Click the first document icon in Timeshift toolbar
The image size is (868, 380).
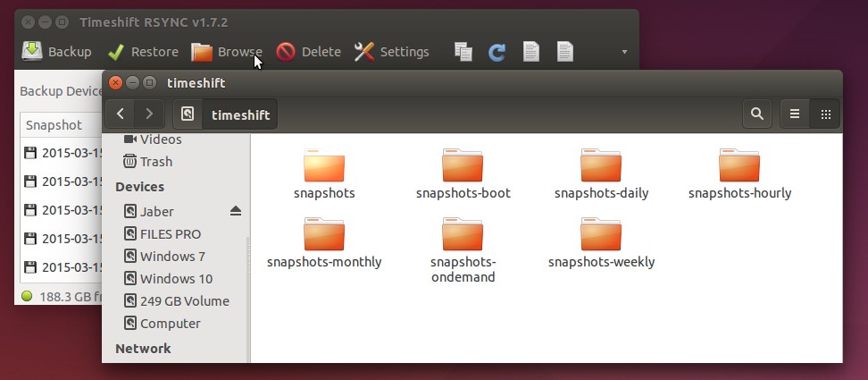pos(530,52)
